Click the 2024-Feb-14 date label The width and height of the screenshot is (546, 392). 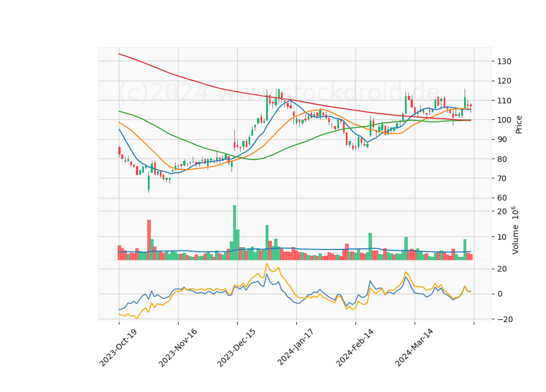[355, 347]
